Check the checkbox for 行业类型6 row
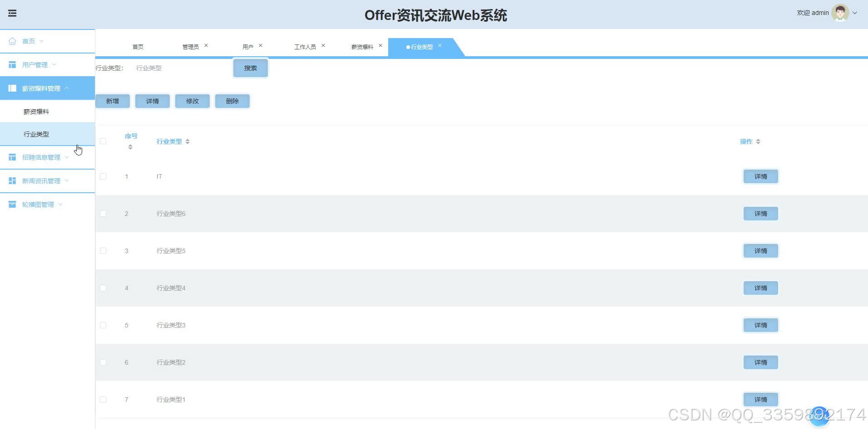 click(103, 213)
